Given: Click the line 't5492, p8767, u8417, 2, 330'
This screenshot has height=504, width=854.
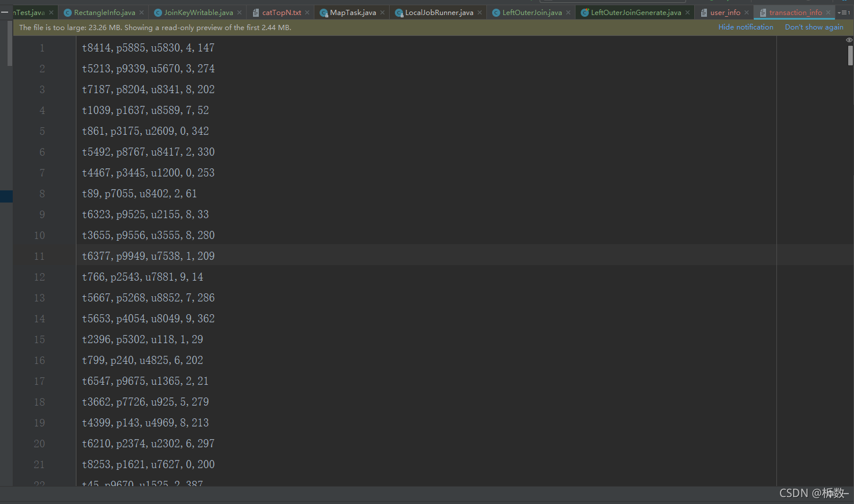Looking at the screenshot, I should click(x=148, y=152).
